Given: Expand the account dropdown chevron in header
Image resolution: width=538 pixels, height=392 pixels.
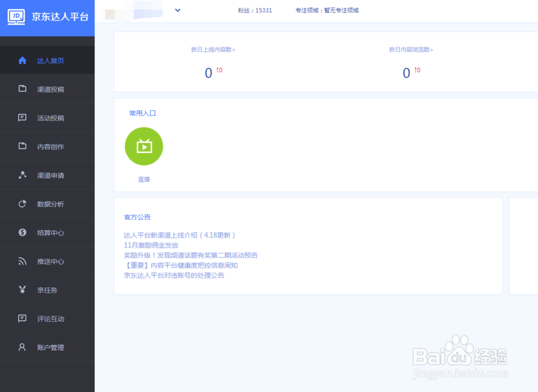Looking at the screenshot, I should tap(178, 10).
